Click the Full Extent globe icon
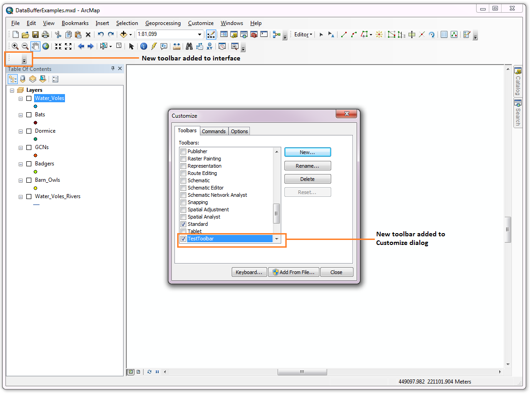This screenshot has height=394, width=532. click(45, 46)
